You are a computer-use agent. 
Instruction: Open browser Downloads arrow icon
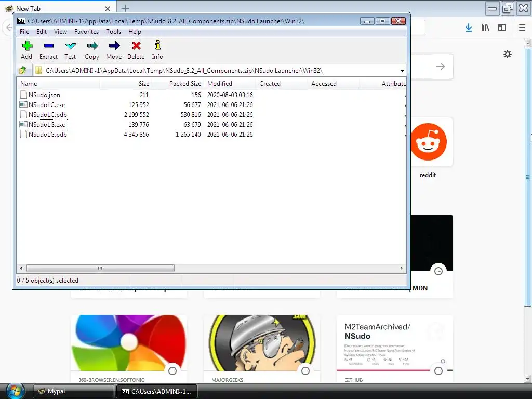pos(469,28)
